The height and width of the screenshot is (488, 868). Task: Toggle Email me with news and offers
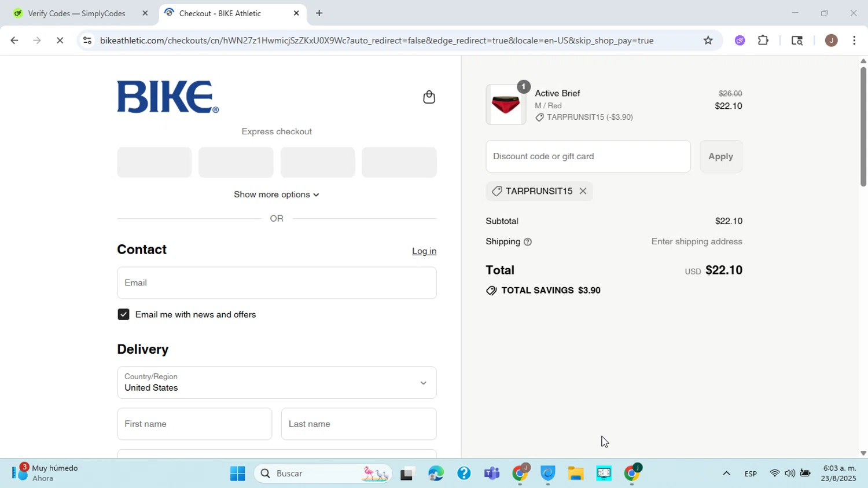[x=123, y=314]
